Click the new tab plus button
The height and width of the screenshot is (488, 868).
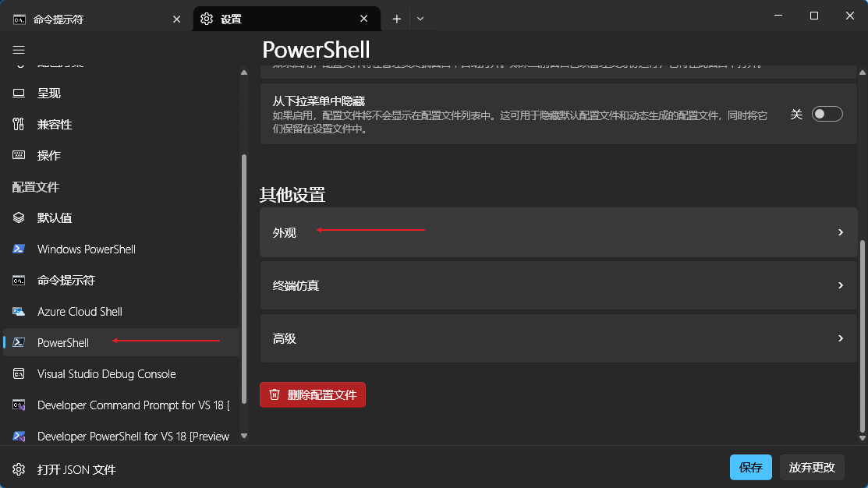click(x=397, y=19)
